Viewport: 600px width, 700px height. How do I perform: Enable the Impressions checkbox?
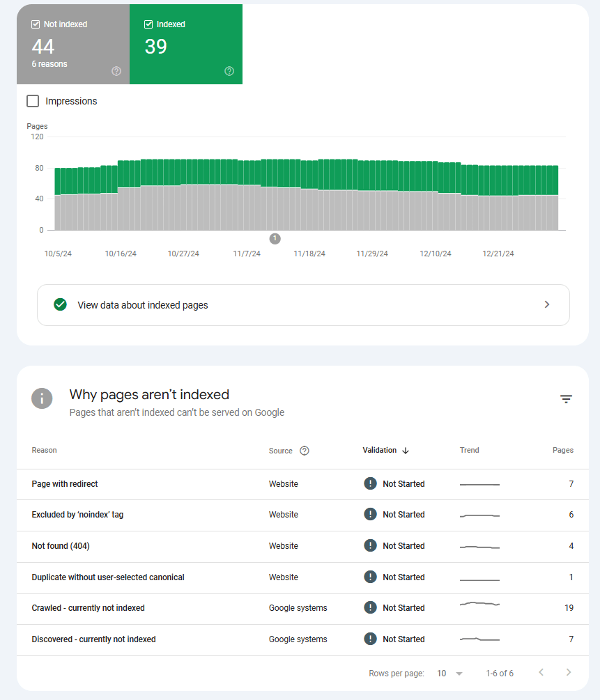pos(33,101)
